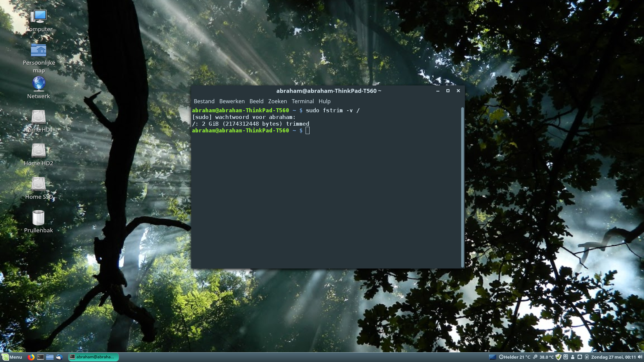The height and width of the screenshot is (362, 644).
Task: Maximize the terminal window
Action: pyautogui.click(x=448, y=91)
